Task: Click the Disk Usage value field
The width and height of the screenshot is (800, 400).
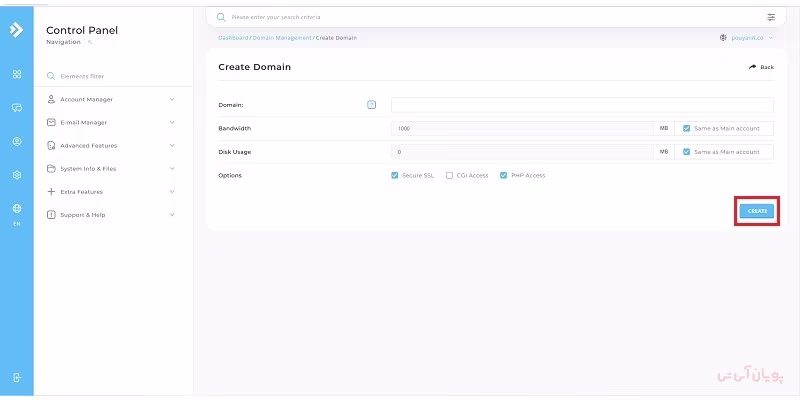Action: (522, 152)
